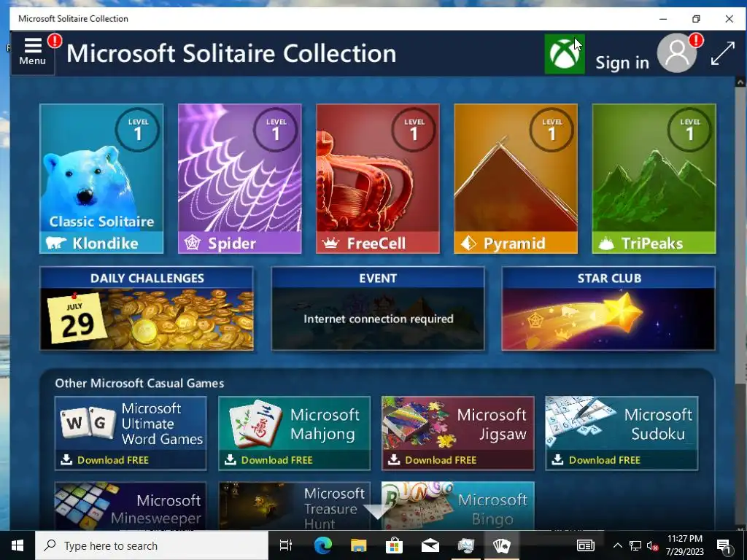Download Microsoft Sudoku for free
This screenshot has width=747, height=560.
coord(622,433)
